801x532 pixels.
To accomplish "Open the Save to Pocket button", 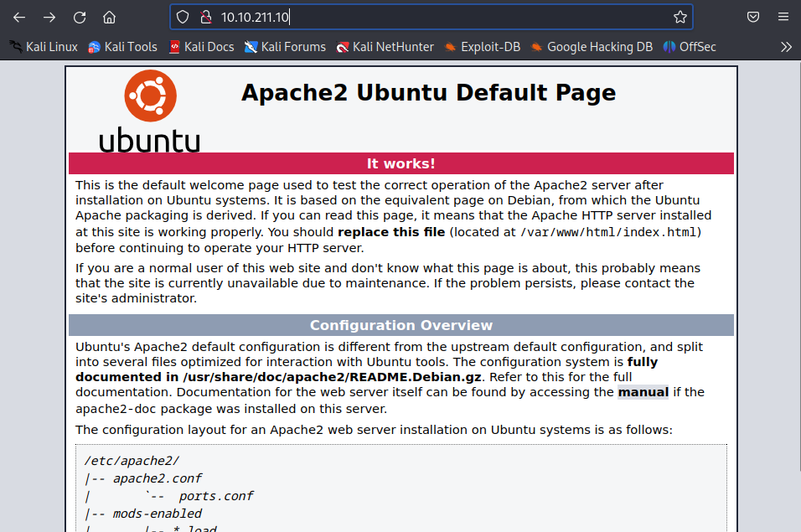I will [753, 18].
